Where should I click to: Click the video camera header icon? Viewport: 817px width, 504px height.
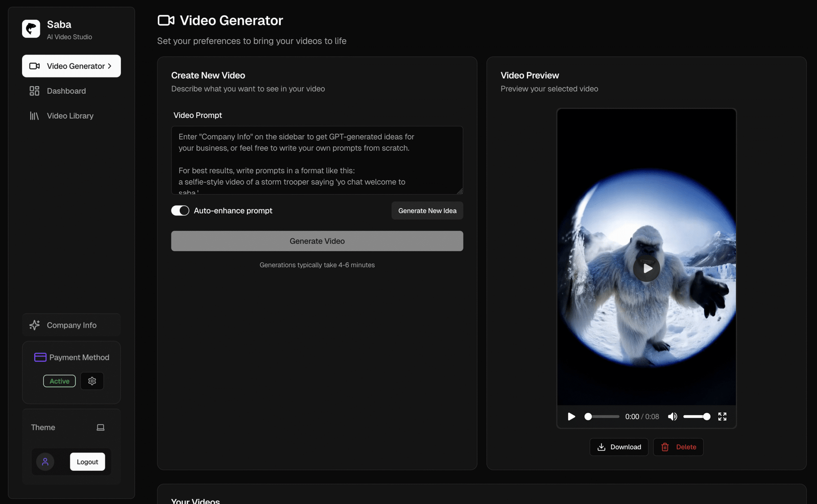pyautogui.click(x=166, y=20)
